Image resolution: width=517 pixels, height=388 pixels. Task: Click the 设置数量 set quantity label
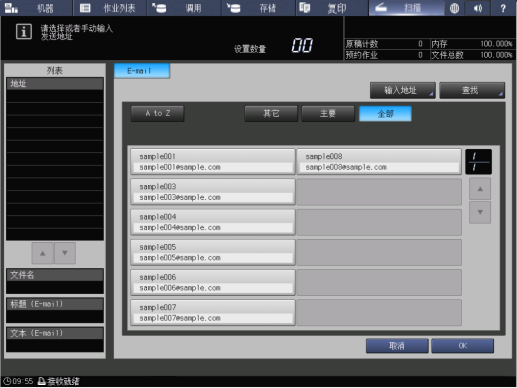(x=250, y=49)
